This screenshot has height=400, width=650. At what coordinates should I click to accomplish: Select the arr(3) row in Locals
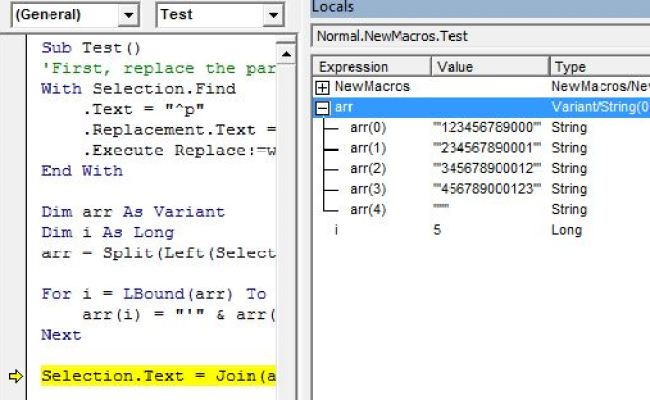(x=481, y=189)
